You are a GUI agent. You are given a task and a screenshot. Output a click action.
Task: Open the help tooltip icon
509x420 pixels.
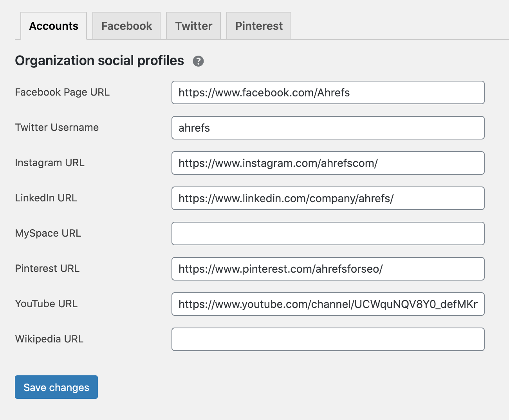(198, 61)
